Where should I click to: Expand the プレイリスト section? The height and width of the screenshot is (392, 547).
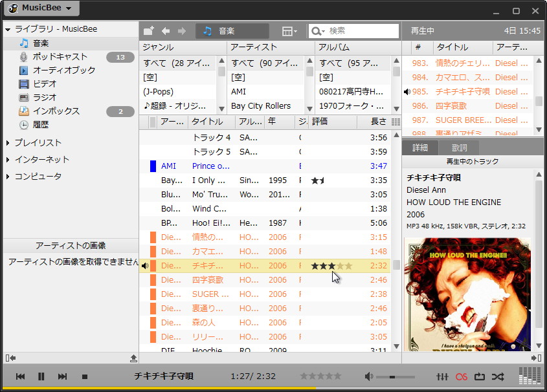coord(6,142)
